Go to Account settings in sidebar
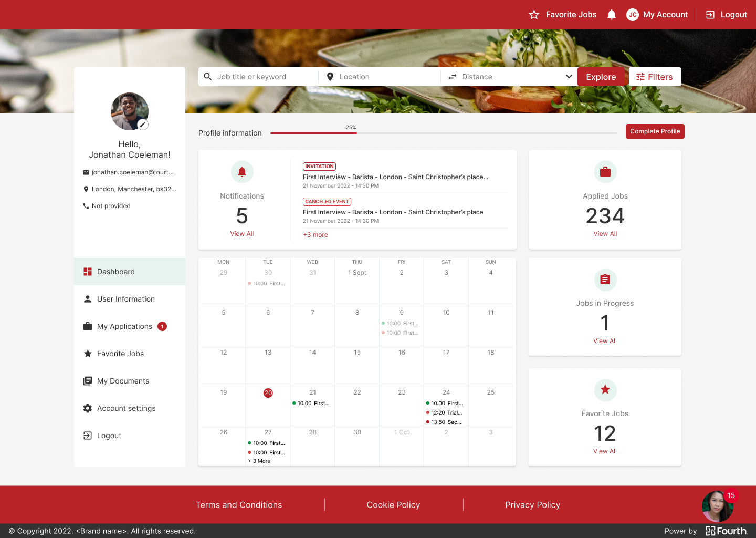This screenshot has width=756, height=538. (126, 408)
